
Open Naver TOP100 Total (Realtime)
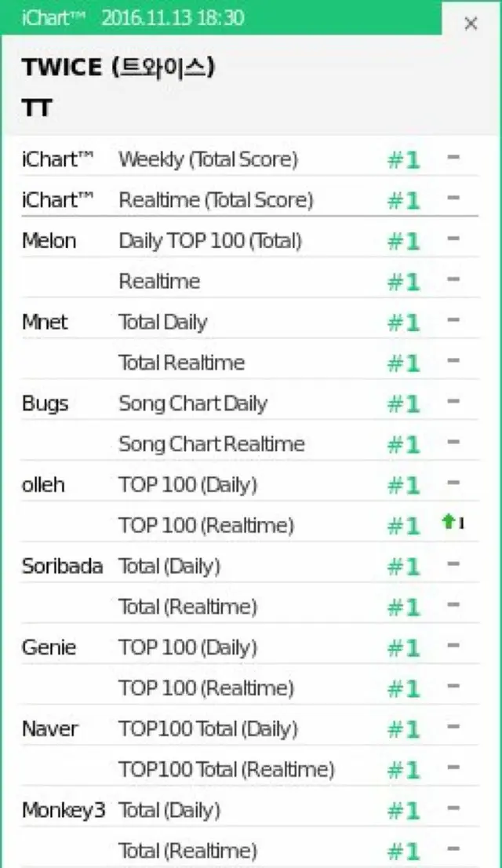click(227, 769)
